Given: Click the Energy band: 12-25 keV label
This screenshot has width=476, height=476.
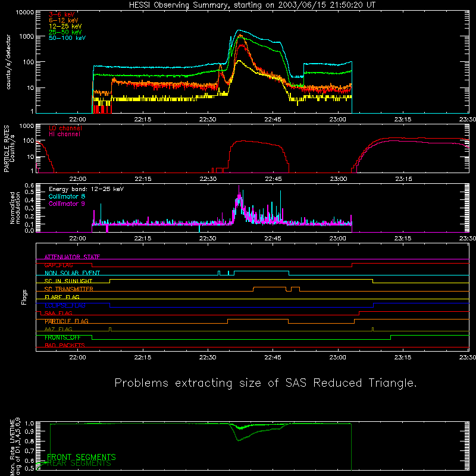Looking at the screenshot, I should point(86,189).
